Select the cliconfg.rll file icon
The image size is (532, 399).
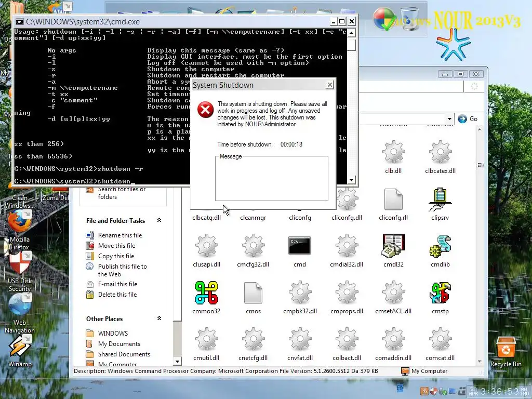[x=393, y=199]
